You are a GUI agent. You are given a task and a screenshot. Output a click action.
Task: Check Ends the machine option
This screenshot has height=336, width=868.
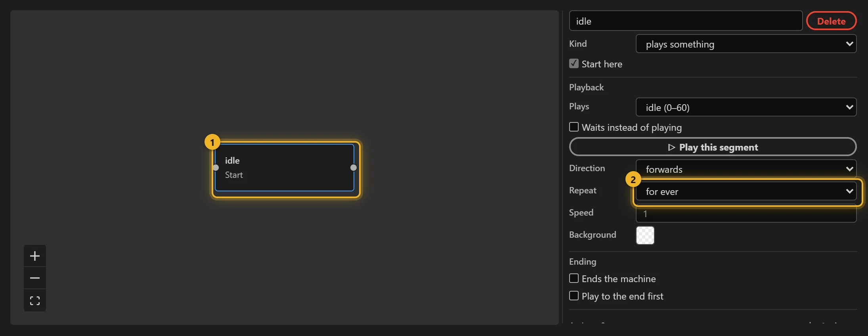[574, 278]
